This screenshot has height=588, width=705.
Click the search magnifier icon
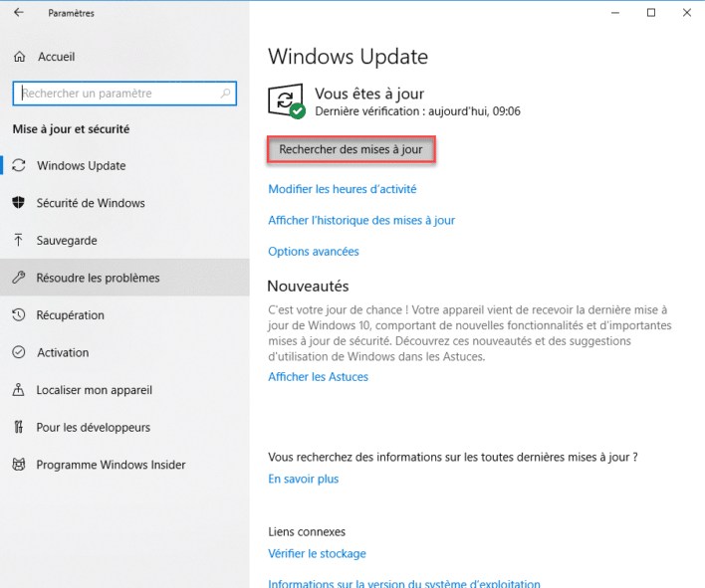click(x=226, y=94)
